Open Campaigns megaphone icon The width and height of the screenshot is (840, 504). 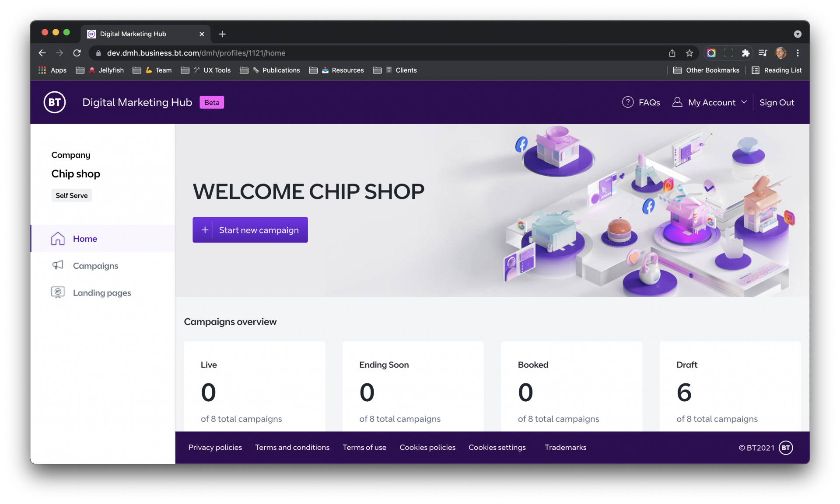(58, 265)
